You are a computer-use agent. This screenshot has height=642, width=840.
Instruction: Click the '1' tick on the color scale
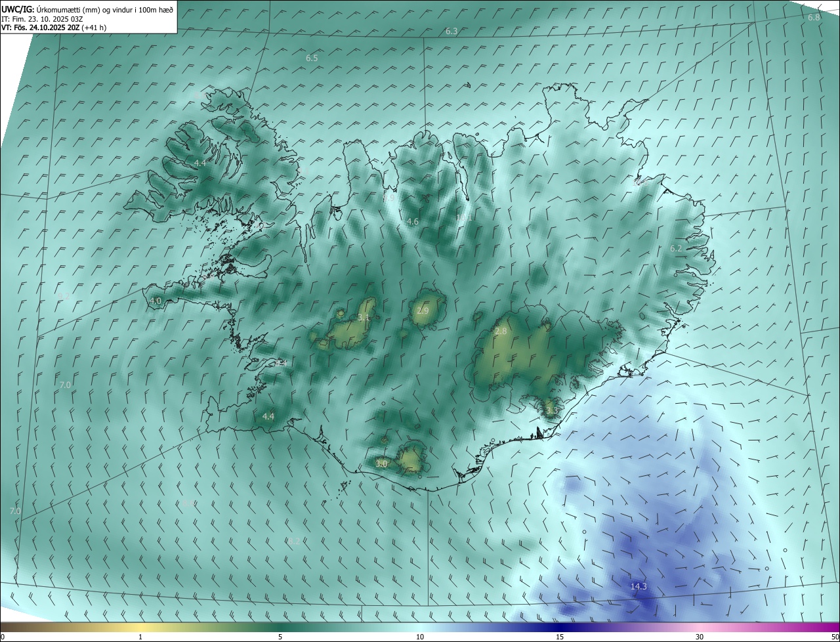[140, 637]
